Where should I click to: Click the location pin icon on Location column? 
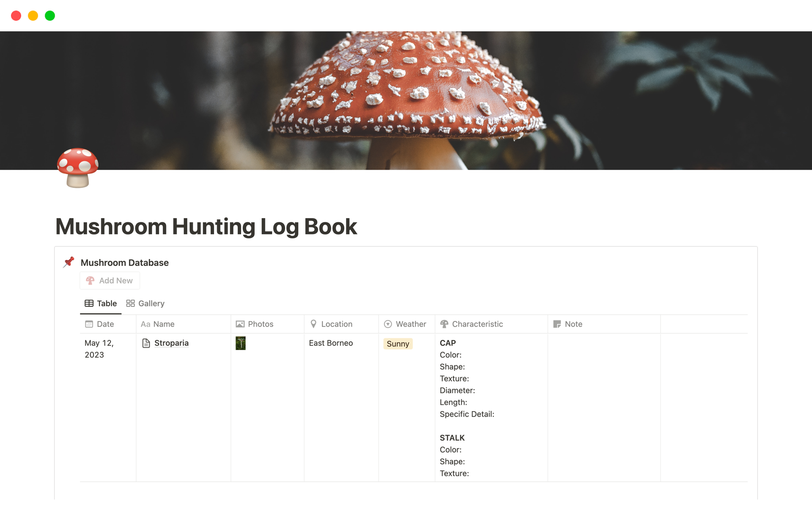click(x=313, y=324)
